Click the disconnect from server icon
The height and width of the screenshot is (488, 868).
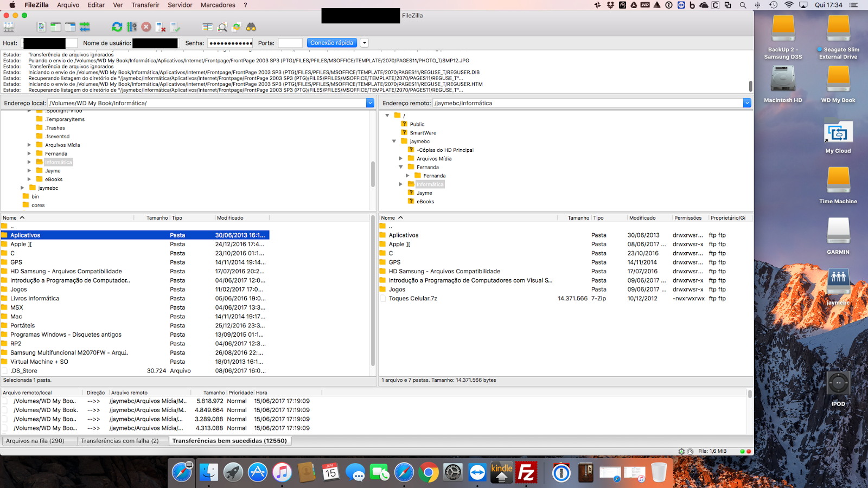(x=161, y=27)
